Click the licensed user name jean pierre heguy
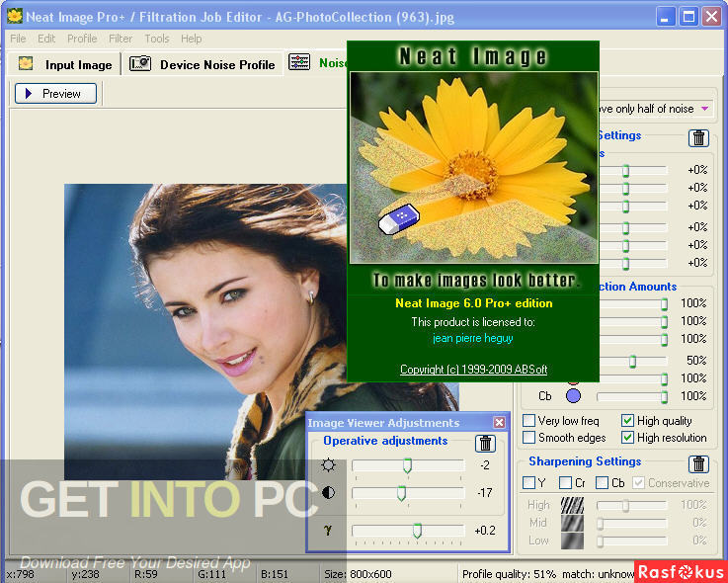The height and width of the screenshot is (583, 728). (472, 338)
